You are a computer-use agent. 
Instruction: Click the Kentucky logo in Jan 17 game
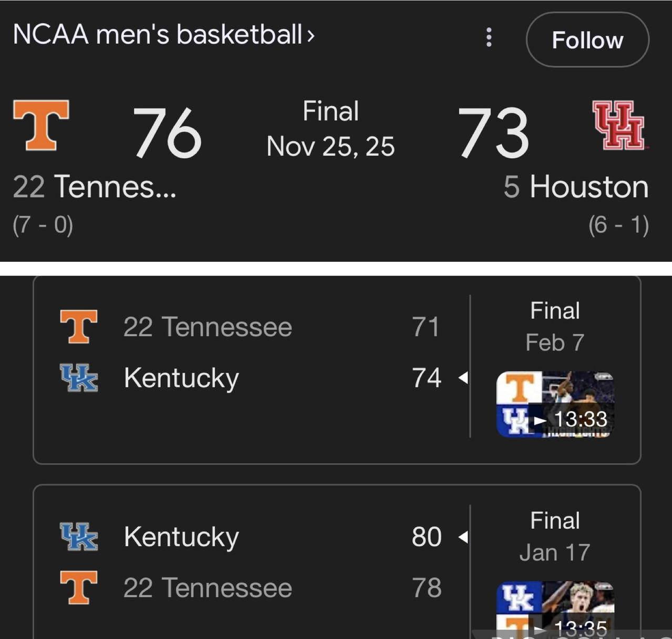click(79, 537)
